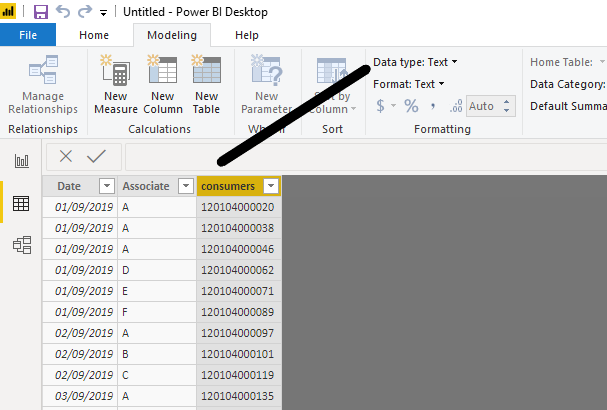Image resolution: width=607 pixels, height=410 pixels.
Task: Switch to Model relationships view icon
Action: 22,245
